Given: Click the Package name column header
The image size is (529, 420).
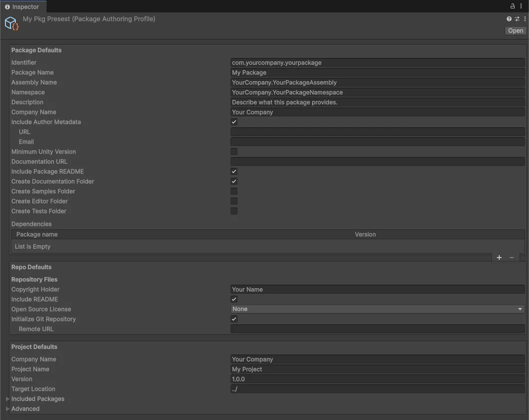Looking at the screenshot, I should point(37,235).
